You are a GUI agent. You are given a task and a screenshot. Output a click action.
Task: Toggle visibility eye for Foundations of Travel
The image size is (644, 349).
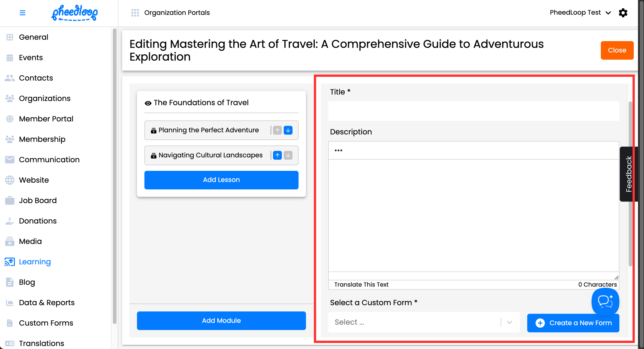point(148,103)
